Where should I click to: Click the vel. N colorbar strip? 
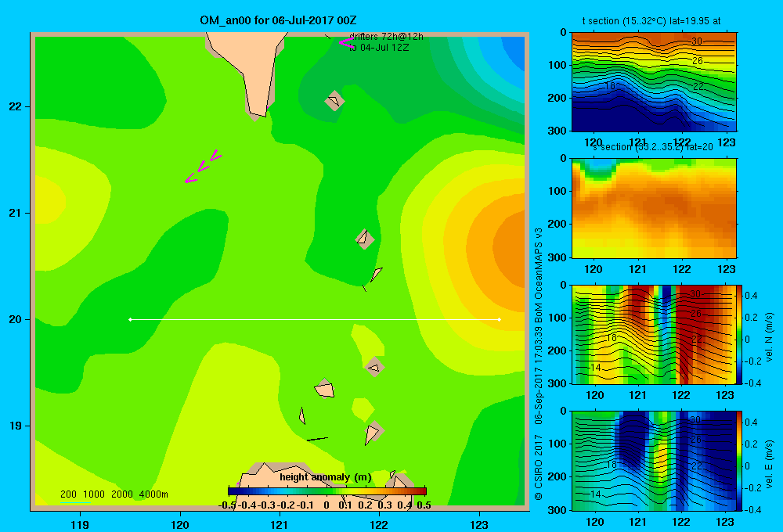[740, 334]
